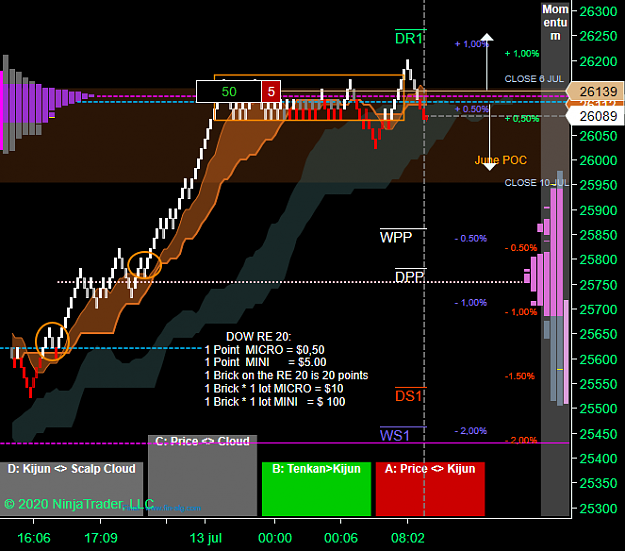Click the 26089 current price marker

[x=597, y=116]
